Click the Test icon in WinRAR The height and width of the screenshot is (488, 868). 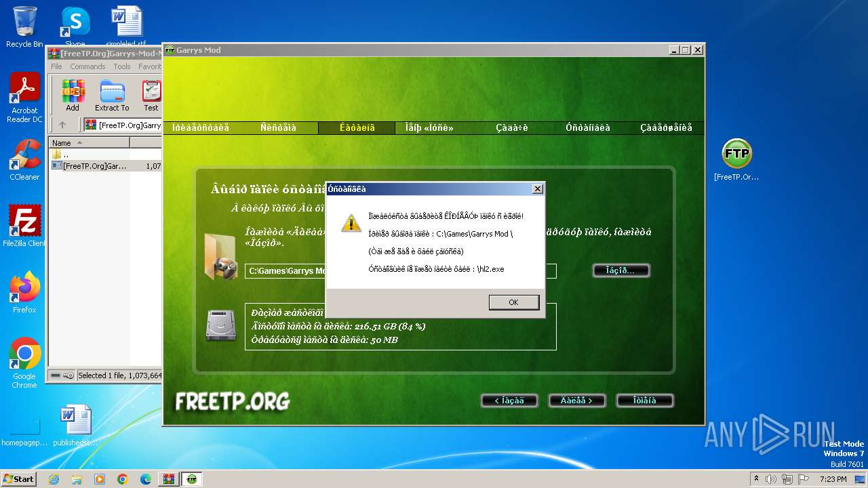pos(151,96)
